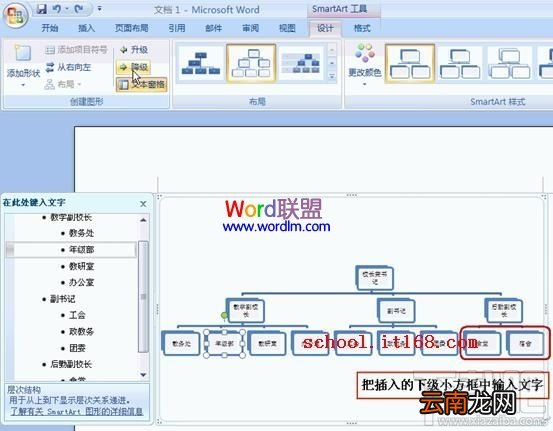Image resolution: width=553 pixels, height=431 pixels.
Task: Select 教务处 bullet in the text pane
Action: [x=81, y=233]
